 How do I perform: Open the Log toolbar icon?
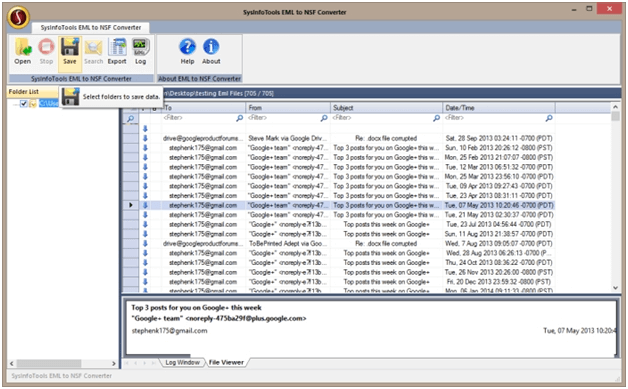pos(140,50)
